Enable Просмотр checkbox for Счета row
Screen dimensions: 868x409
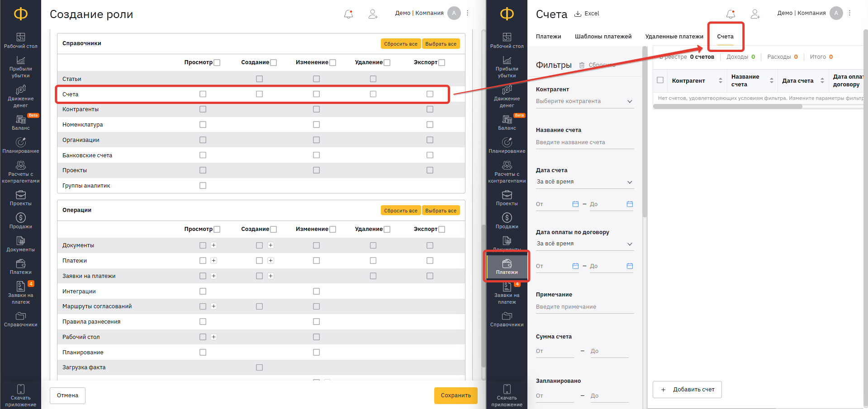click(x=203, y=94)
